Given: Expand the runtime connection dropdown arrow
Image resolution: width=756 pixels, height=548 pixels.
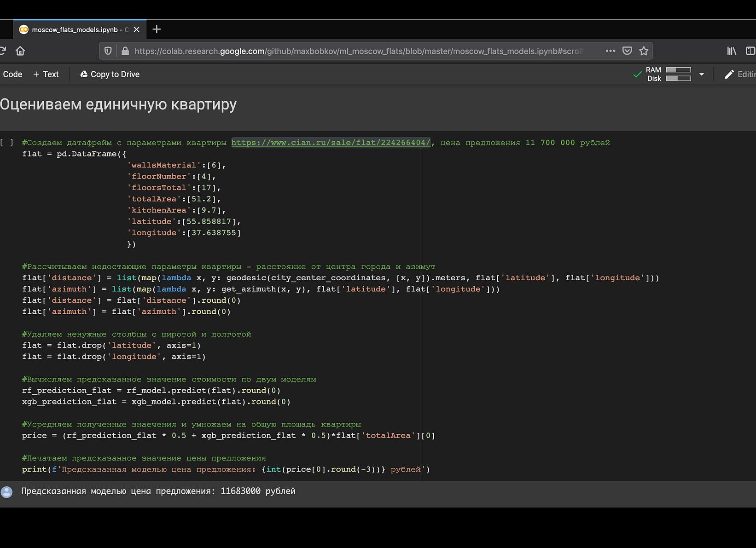Looking at the screenshot, I should [x=701, y=74].
